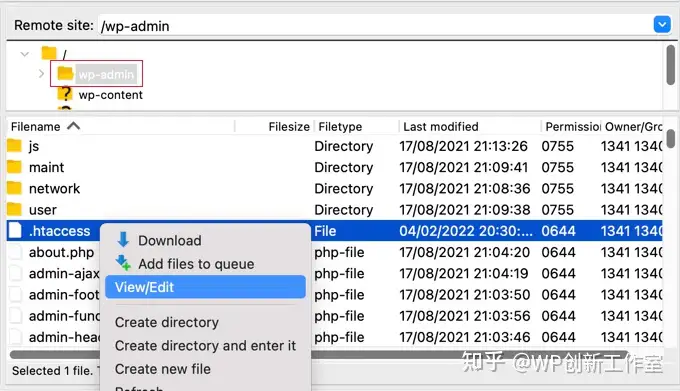Click the .htaccess file icon

[x=15, y=230]
